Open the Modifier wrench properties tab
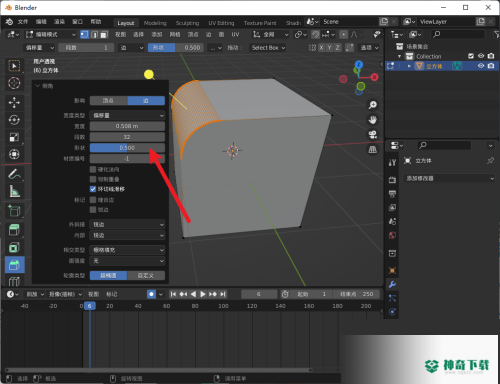The image size is (500, 384). tap(392, 284)
